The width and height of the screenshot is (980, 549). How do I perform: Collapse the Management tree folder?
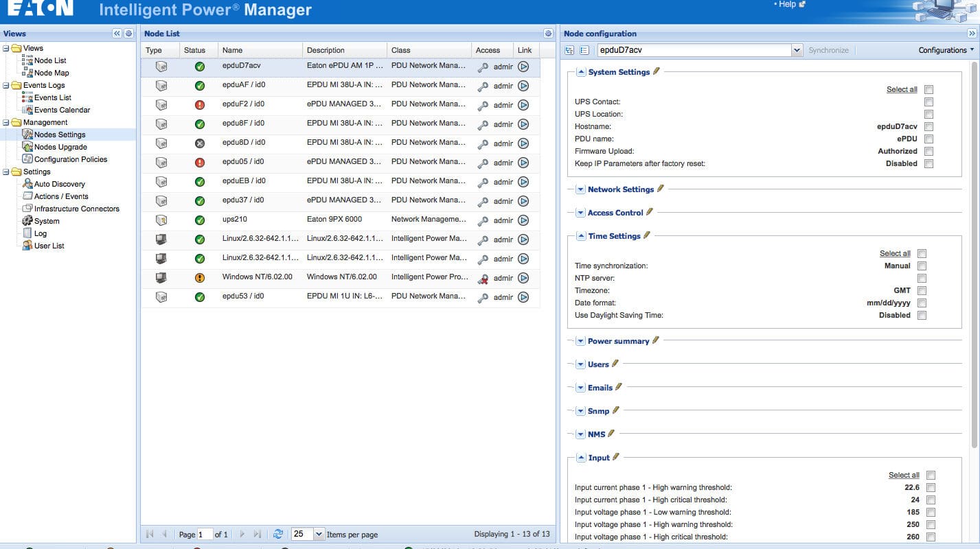pyautogui.click(x=5, y=122)
